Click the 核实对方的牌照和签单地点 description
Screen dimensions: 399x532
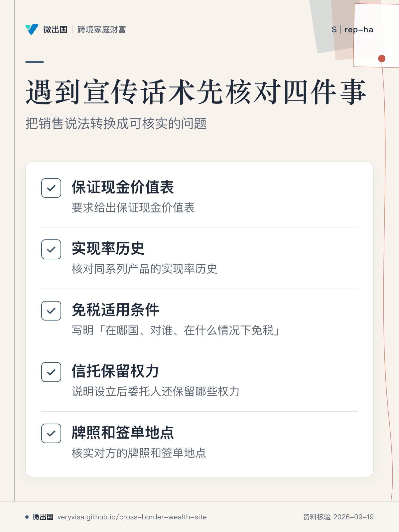tap(139, 453)
